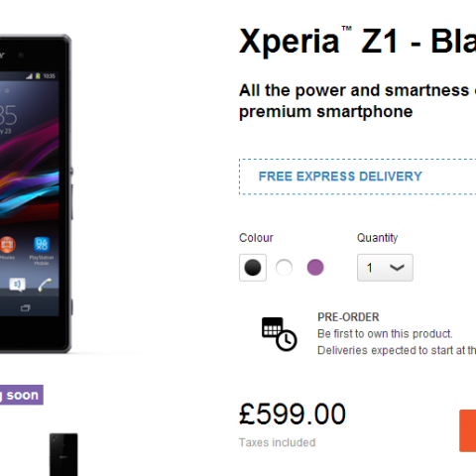Tap the Movies app icon on phone
Image resolution: width=476 pixels, height=476 pixels.
tap(7, 245)
